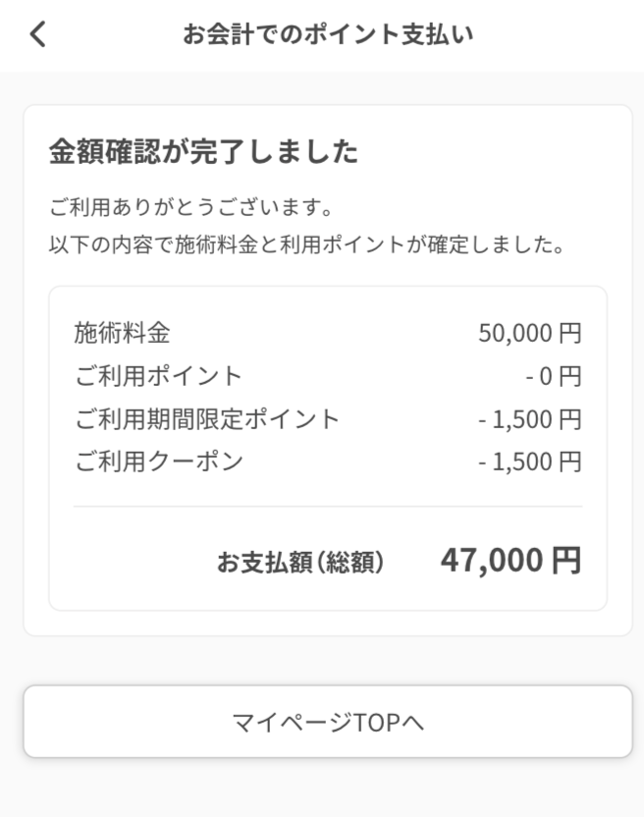
Task: Tap the back arrow icon
Action: (37, 35)
